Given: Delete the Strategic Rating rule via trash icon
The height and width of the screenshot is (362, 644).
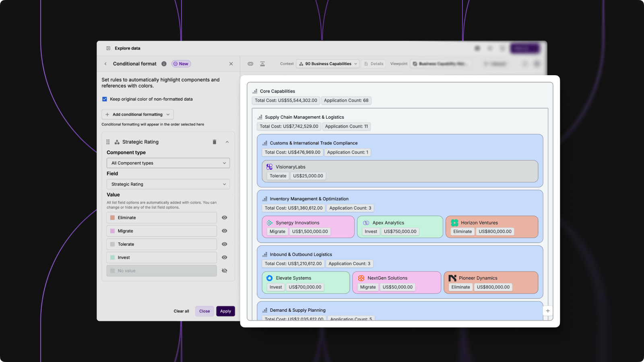Looking at the screenshot, I should tap(215, 142).
